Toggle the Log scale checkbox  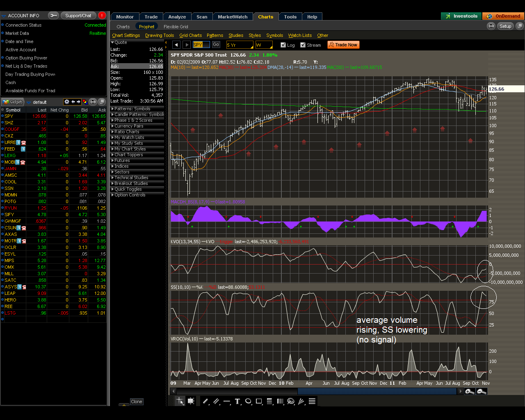(x=283, y=45)
